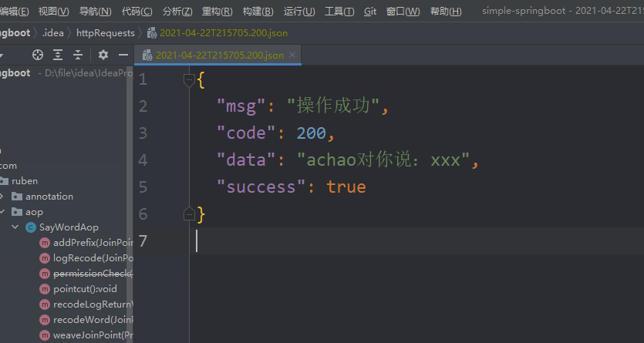Click the "success" key in the editor
Image resolution: width=644 pixels, height=343 pixels.
click(261, 187)
